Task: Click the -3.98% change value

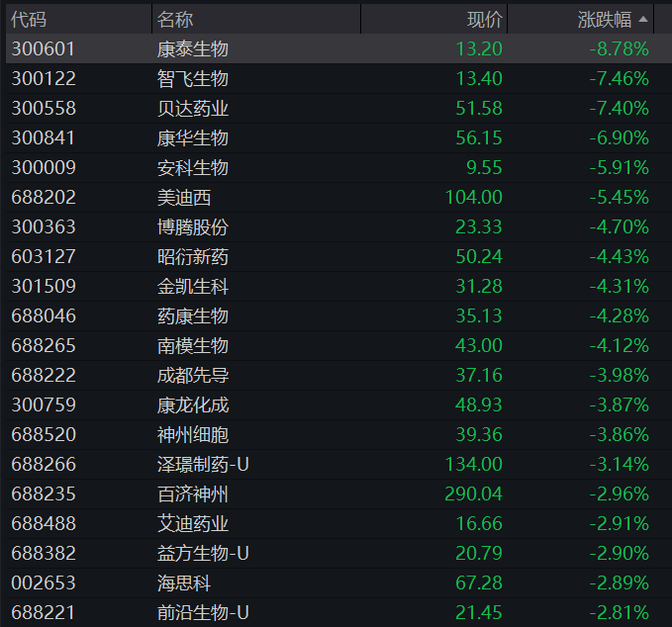Action: [620, 375]
